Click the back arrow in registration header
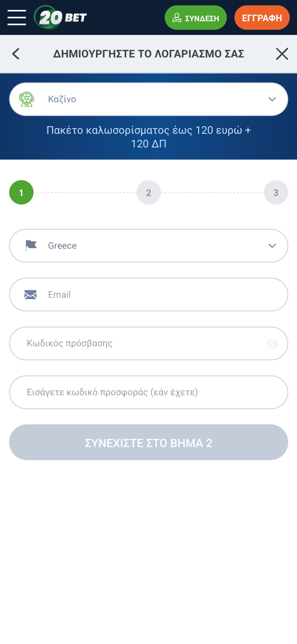297x644 pixels. (x=16, y=54)
